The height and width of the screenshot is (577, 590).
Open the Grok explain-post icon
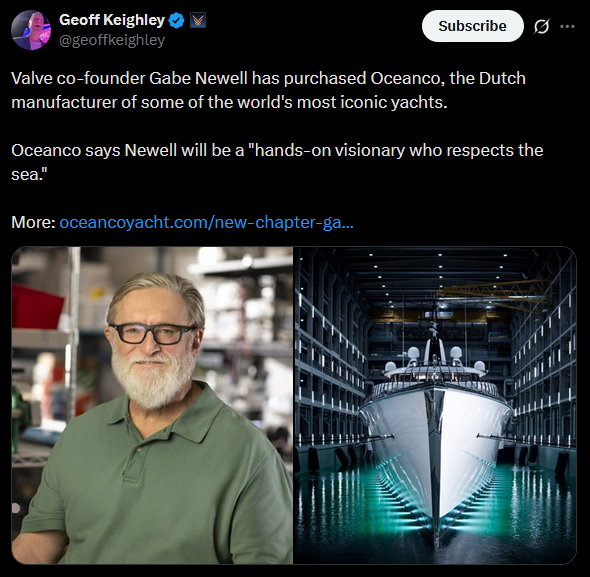pos(541,26)
